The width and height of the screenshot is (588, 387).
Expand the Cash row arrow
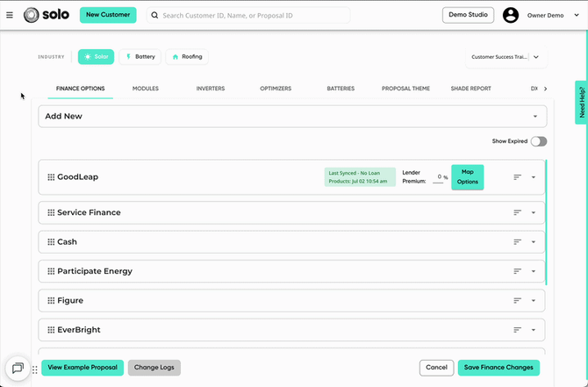[x=534, y=242]
